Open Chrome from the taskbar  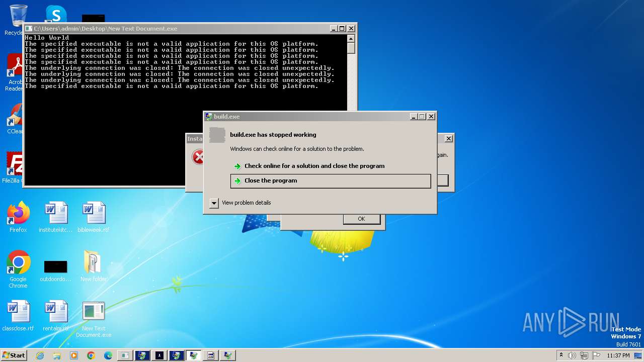[91, 355]
